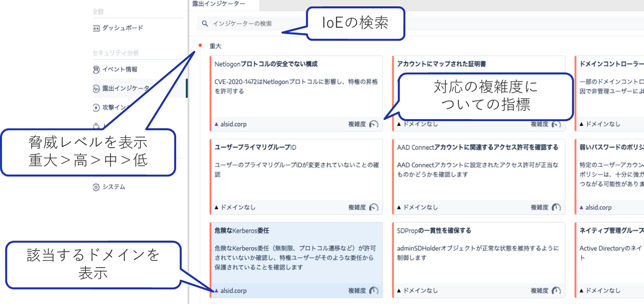644x304 pixels.
Task: Click complexity gauge on Netlogon card
Action: tap(374, 124)
